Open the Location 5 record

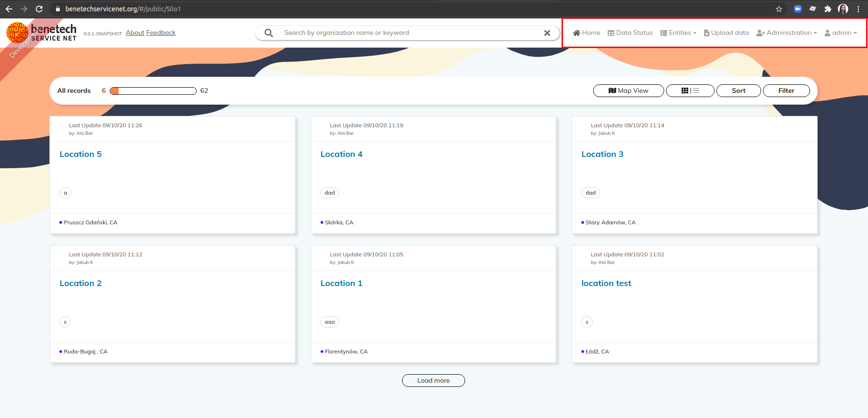click(x=80, y=154)
